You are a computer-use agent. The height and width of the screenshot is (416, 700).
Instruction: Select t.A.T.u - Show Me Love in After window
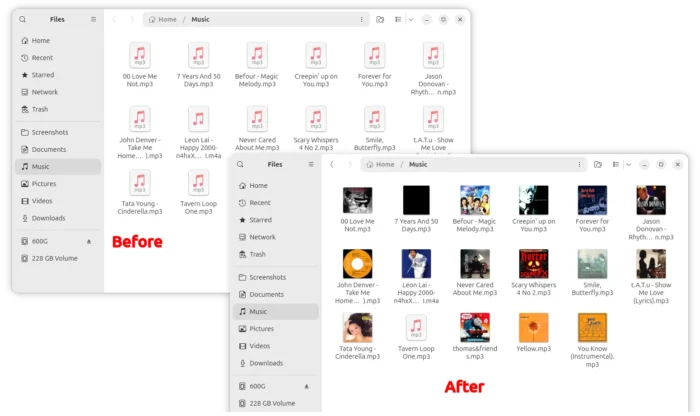(651, 277)
